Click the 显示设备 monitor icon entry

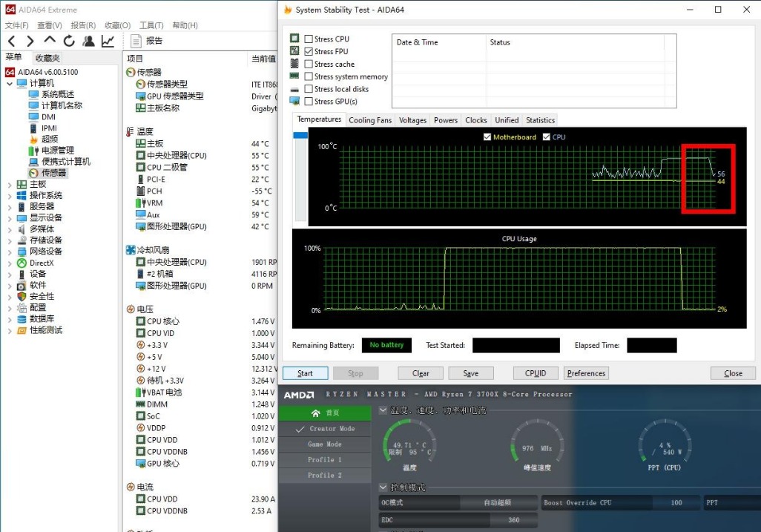pyautogui.click(x=22, y=218)
